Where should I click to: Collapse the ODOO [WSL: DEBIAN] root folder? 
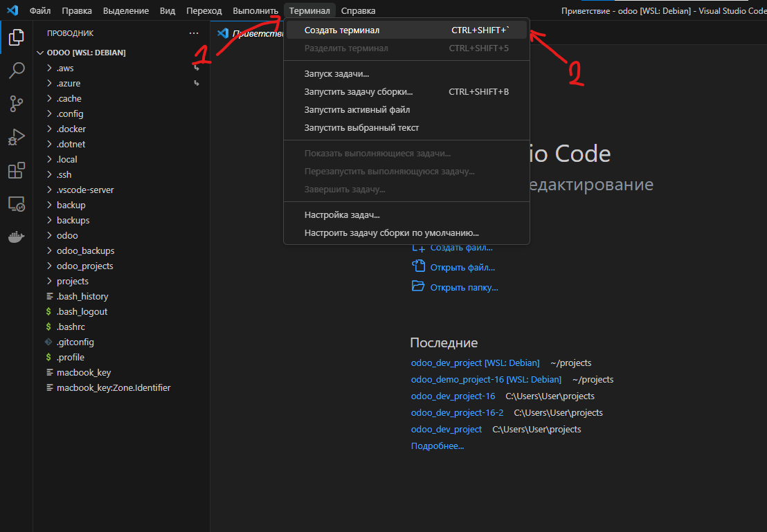(x=86, y=53)
